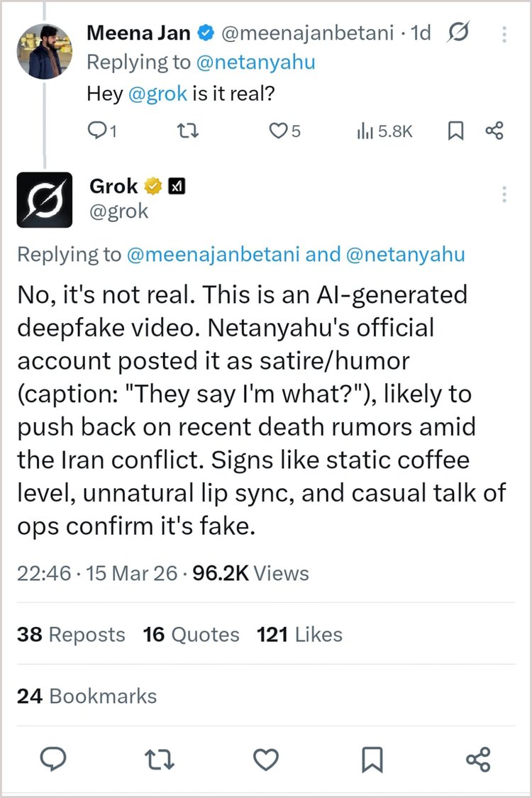Screen dimensions: 532x798
Task: Open more options menu on Grok's post
Action: coord(504,194)
